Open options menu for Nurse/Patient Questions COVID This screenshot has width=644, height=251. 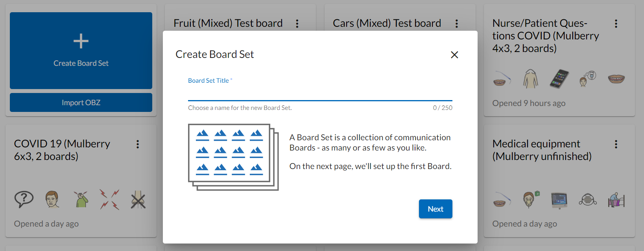(616, 24)
